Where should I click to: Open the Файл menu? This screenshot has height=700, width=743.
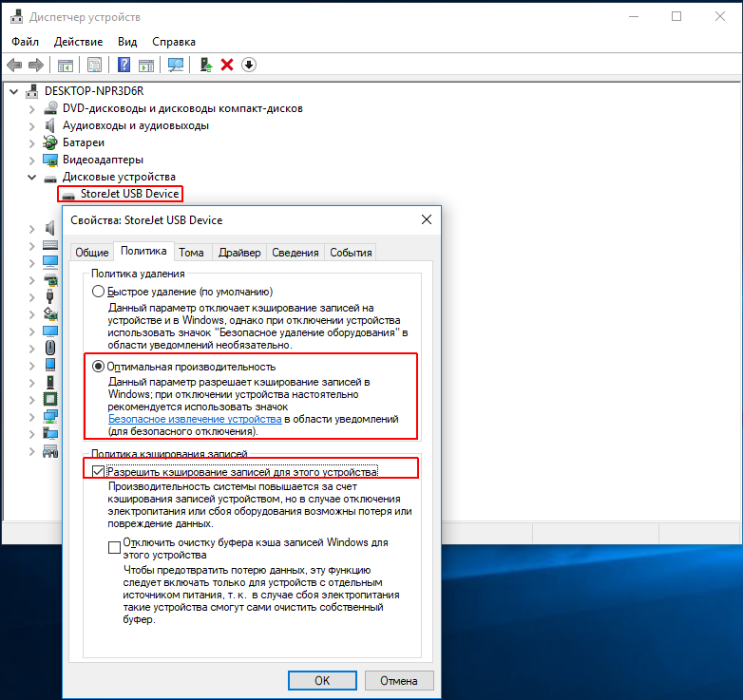point(25,42)
